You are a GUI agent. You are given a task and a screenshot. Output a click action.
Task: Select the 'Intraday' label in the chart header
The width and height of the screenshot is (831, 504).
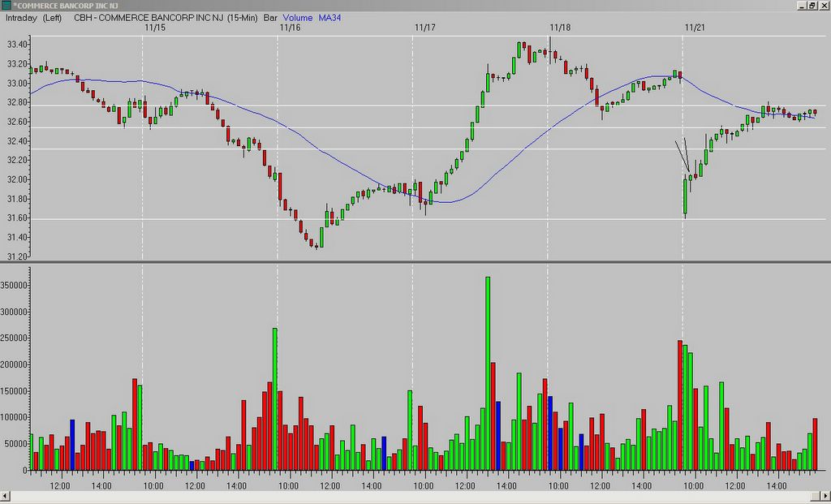tap(21, 18)
